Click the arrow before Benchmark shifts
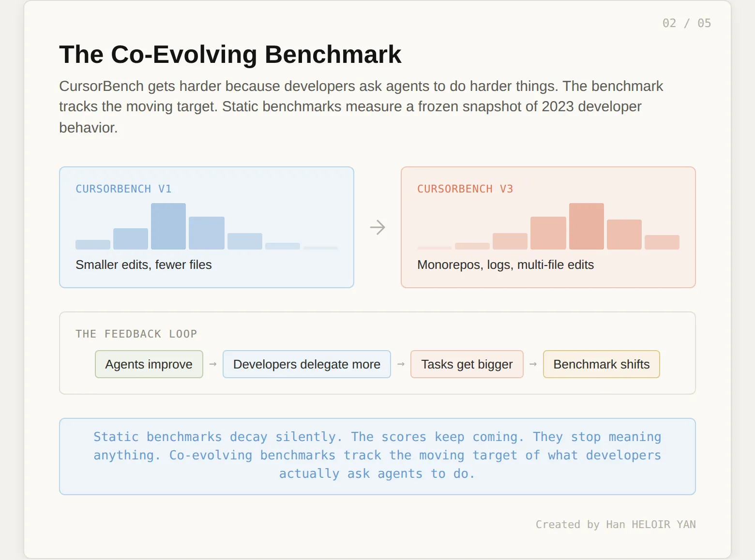Image resolution: width=755 pixels, height=560 pixels. pos(533,364)
